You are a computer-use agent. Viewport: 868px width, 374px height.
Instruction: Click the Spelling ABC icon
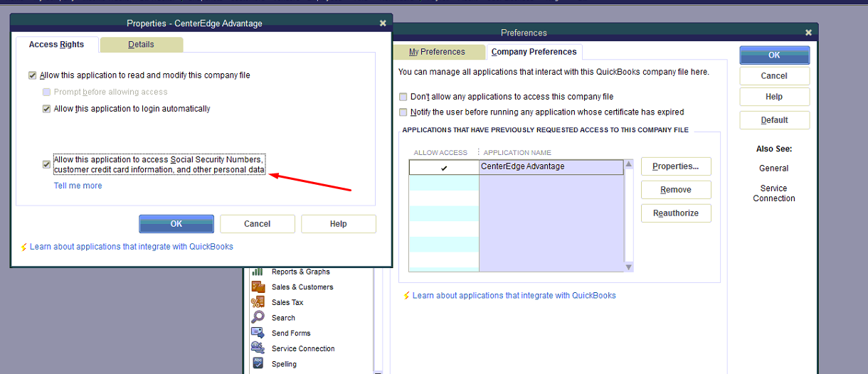tap(258, 363)
